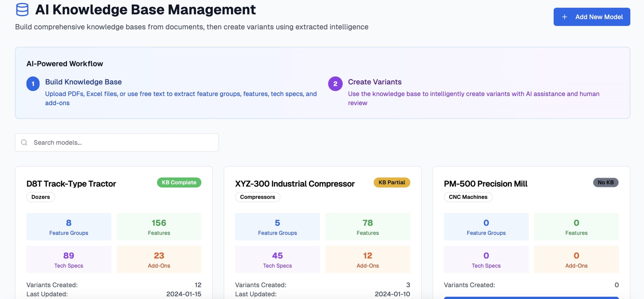644x299 pixels.
Task: Click the date 2024-01-10 on XYZ-300 card
Action: [392, 294]
